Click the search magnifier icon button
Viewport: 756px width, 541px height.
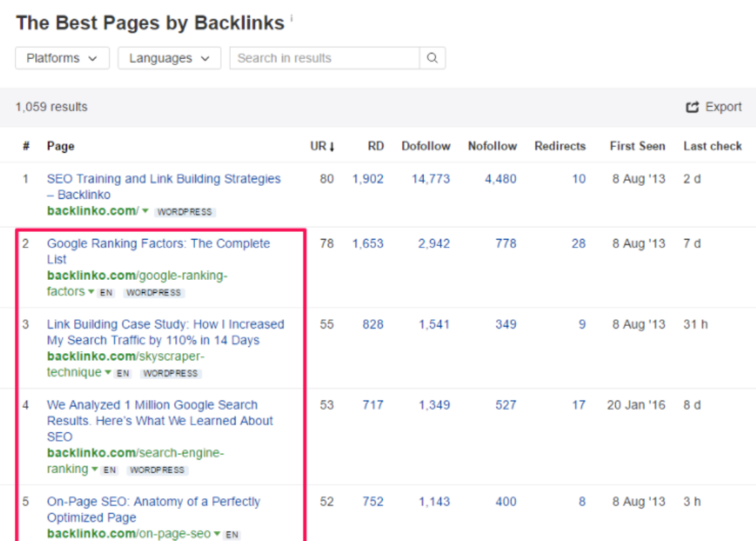432,58
